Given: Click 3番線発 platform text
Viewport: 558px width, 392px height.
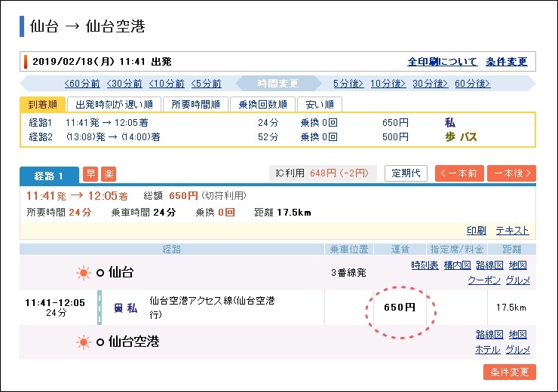Looking at the screenshot, I should (348, 273).
